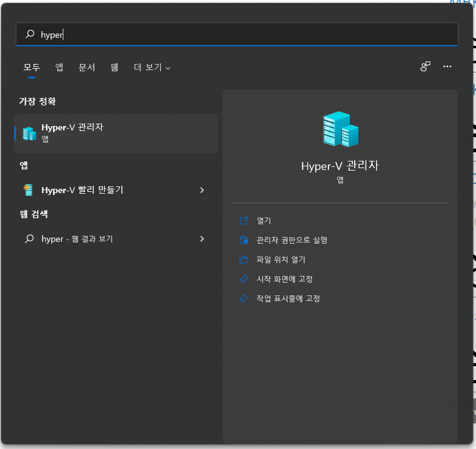The image size is (476, 449).
Task: Choose 파일 위치 열기
Action: (x=281, y=260)
